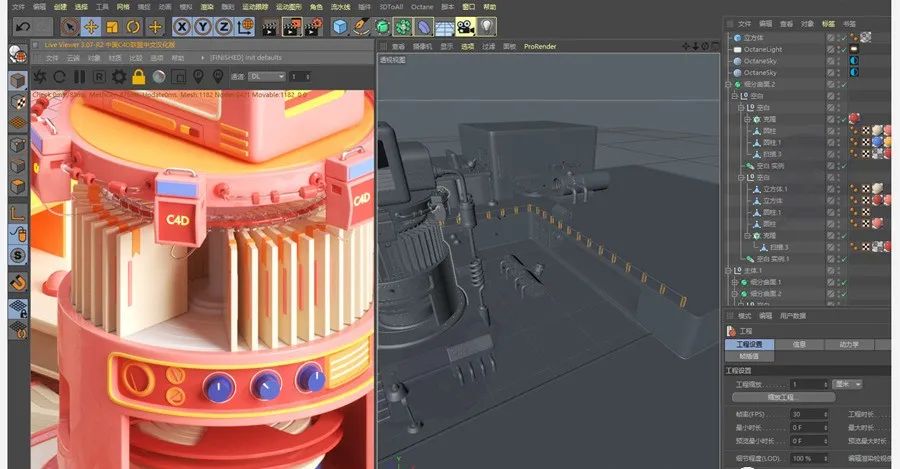
Task: Click the blue material tag on 圆柱.1
Action: pos(877,142)
